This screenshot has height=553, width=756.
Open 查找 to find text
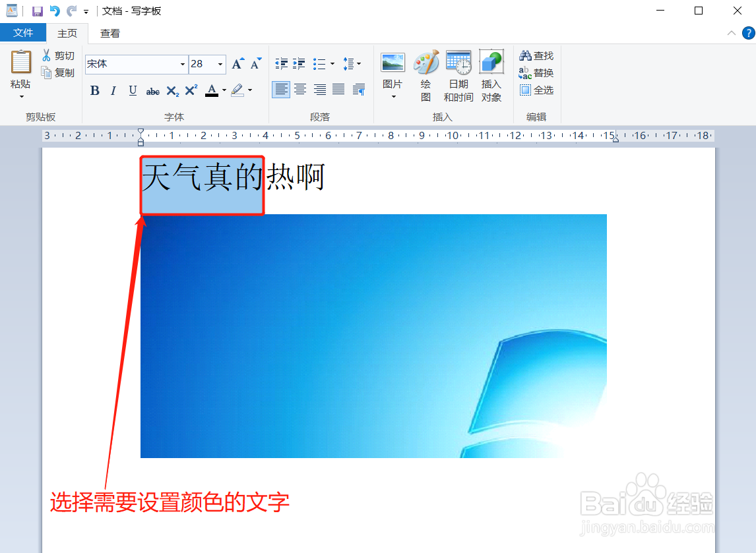(x=536, y=55)
